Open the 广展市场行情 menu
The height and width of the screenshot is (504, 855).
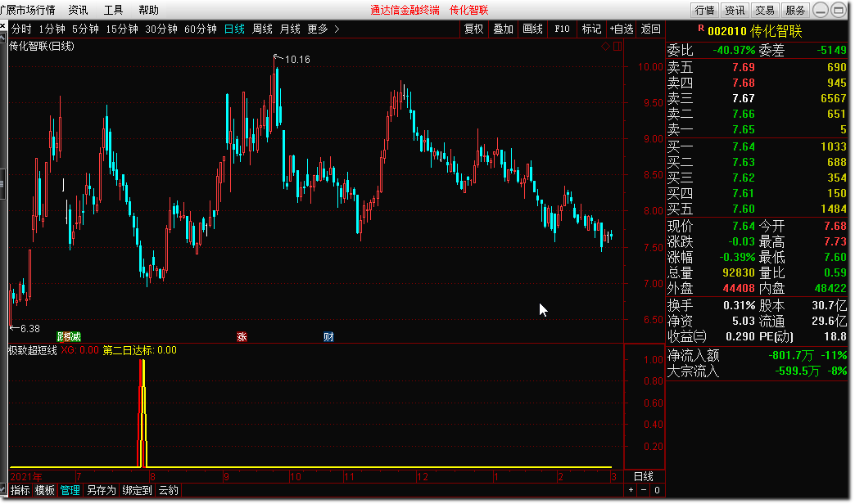point(27,10)
